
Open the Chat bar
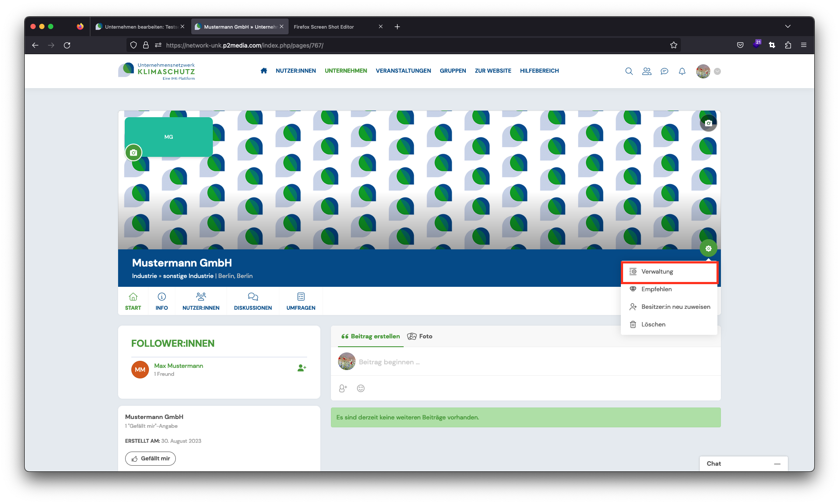point(743,463)
